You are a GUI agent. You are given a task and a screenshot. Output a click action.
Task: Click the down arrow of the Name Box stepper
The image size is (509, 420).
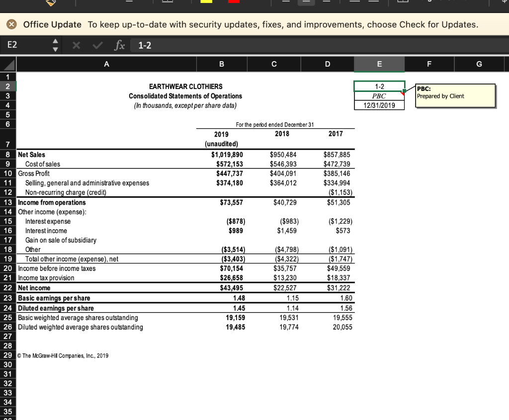coord(55,49)
